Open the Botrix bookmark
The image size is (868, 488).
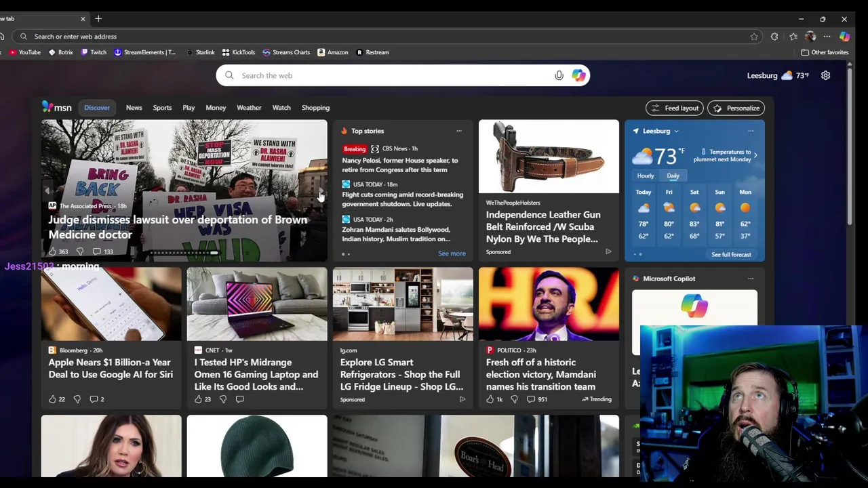[x=61, y=52]
